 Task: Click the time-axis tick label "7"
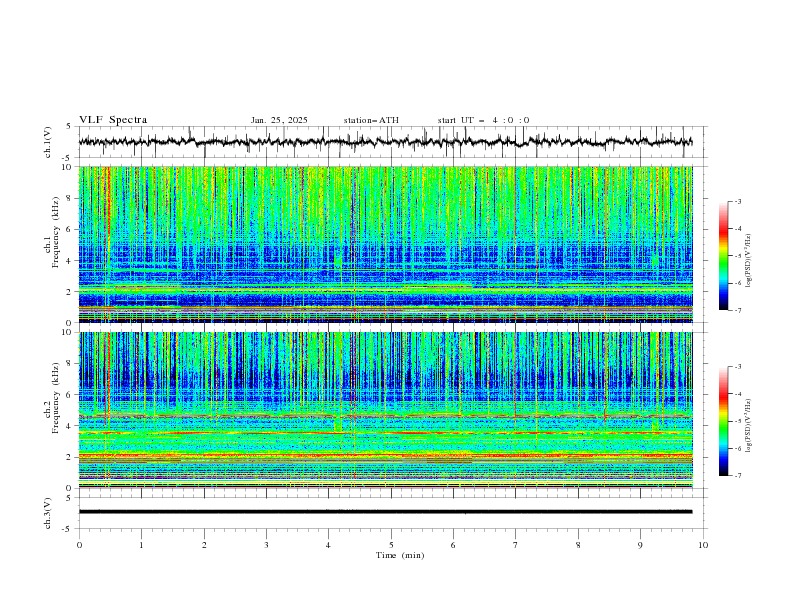[x=516, y=545]
